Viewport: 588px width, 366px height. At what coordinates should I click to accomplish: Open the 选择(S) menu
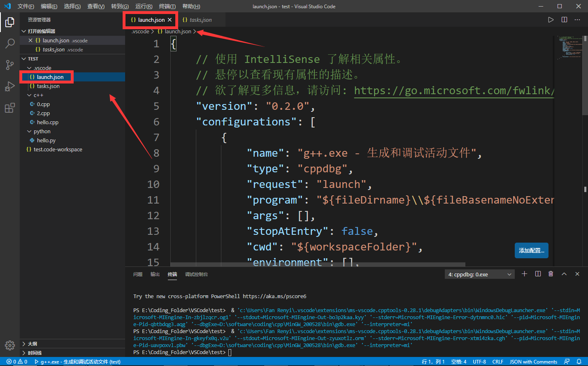(72, 6)
